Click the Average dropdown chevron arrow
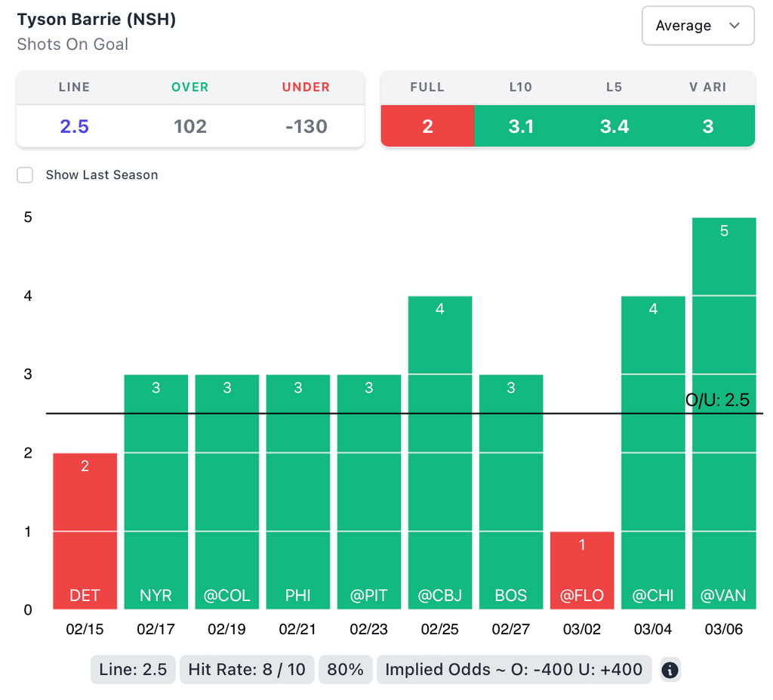The image size is (773, 700). 735,26
